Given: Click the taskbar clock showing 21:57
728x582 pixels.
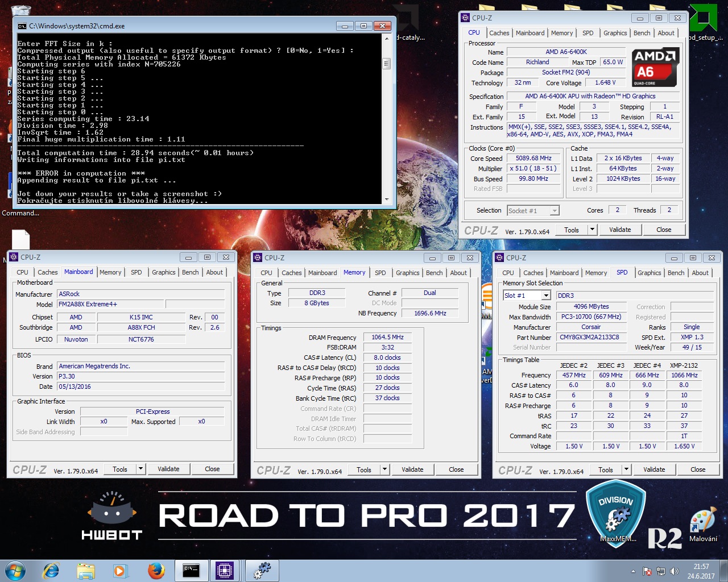Looking at the screenshot, I should pyautogui.click(x=701, y=571).
